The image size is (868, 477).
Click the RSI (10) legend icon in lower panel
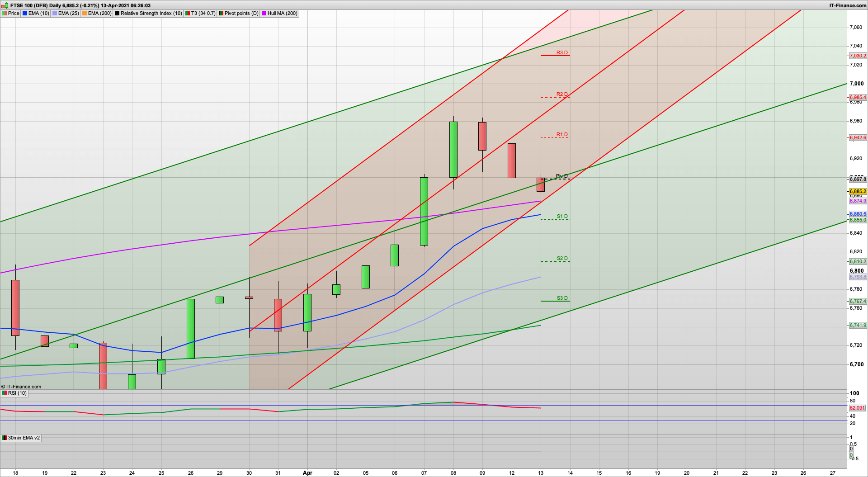pos(5,393)
